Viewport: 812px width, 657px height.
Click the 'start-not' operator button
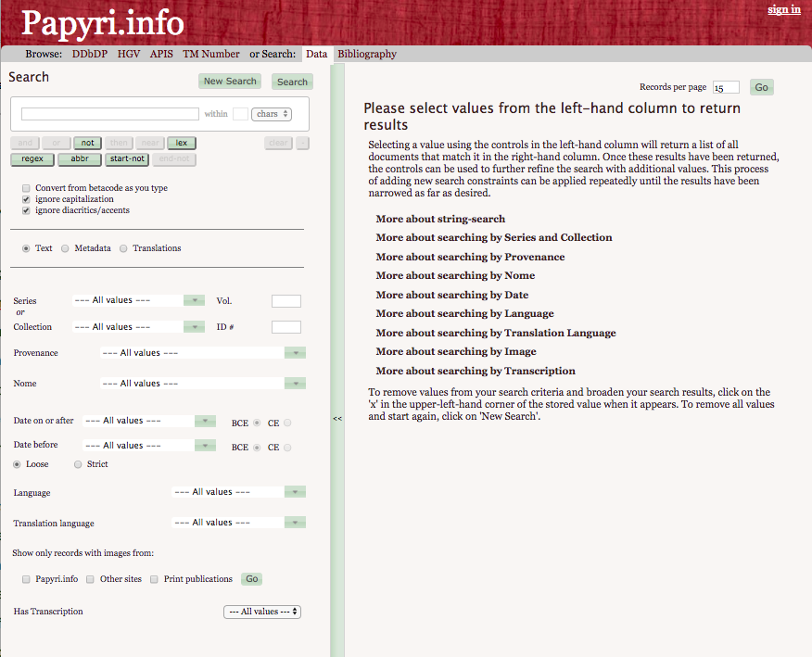[x=127, y=159]
